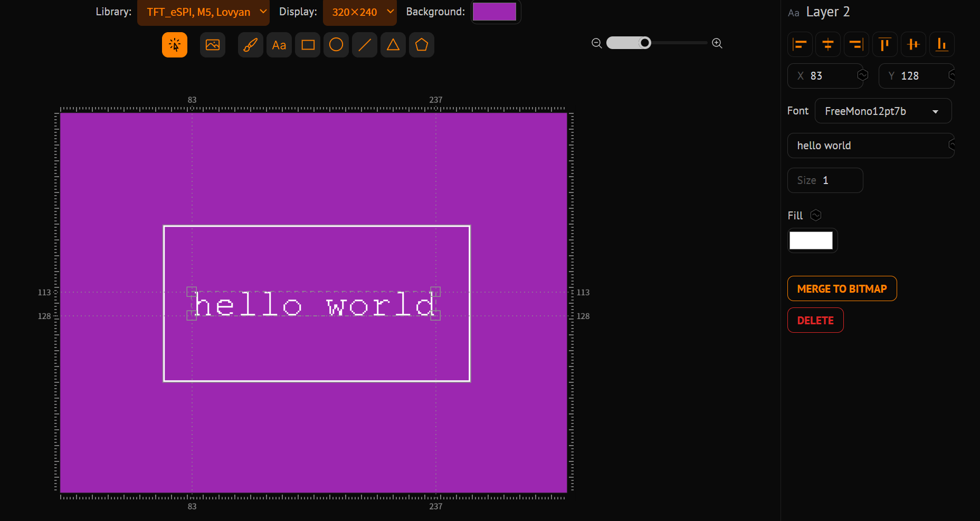This screenshot has width=980, height=521.
Task: Select the hello world text on canvas
Action: [315, 304]
